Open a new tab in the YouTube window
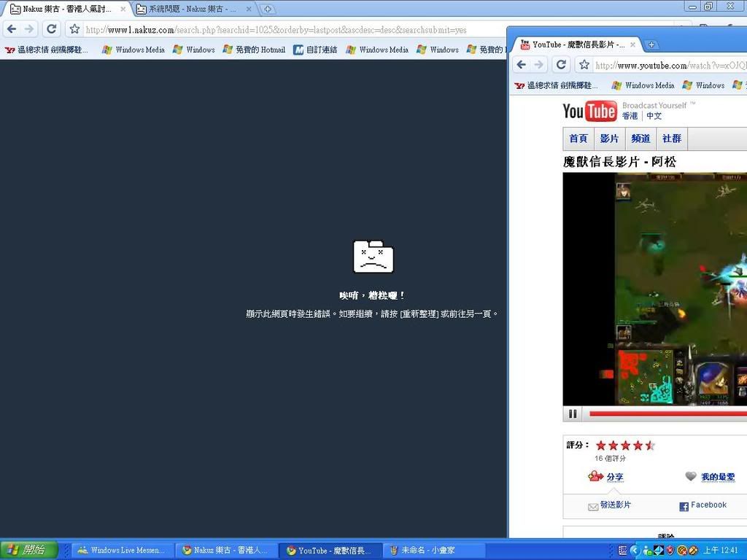Image resolution: width=747 pixels, height=560 pixels. pyautogui.click(x=651, y=44)
